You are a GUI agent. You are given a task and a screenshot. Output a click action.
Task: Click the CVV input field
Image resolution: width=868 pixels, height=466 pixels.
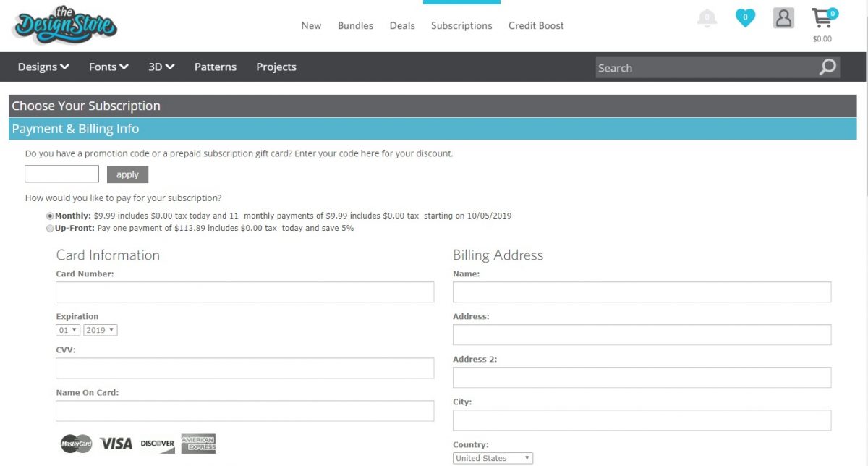(245, 368)
